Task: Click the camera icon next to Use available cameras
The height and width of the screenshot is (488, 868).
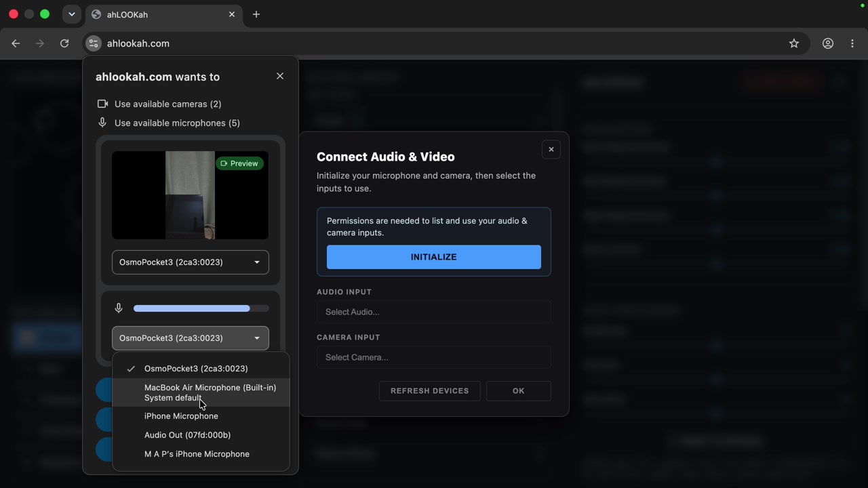Action: [x=102, y=104]
